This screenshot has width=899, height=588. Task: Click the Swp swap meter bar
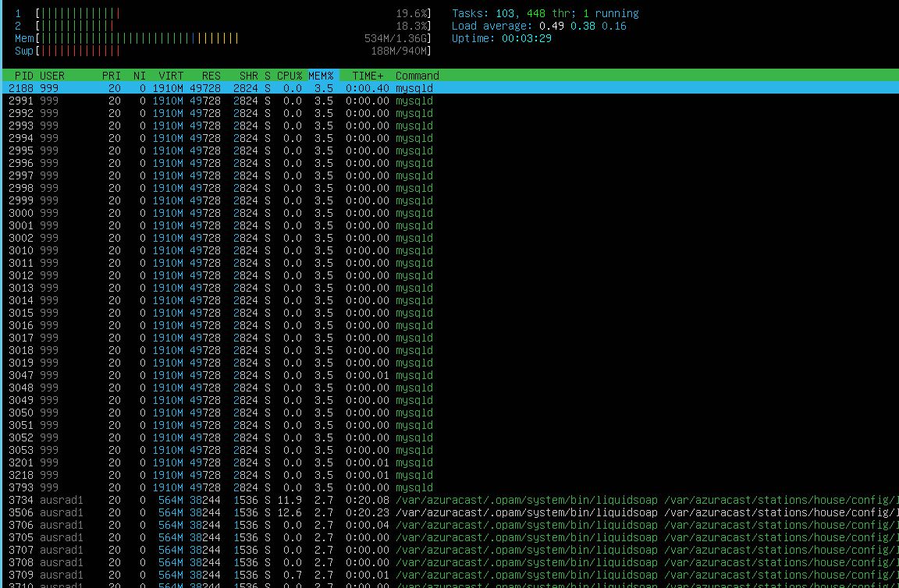pos(224,51)
